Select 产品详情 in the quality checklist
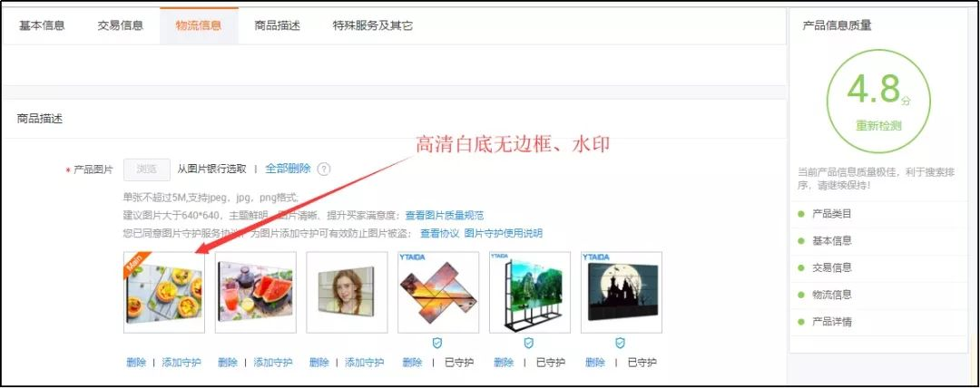Screen dimensions: 980x388 (x=832, y=322)
